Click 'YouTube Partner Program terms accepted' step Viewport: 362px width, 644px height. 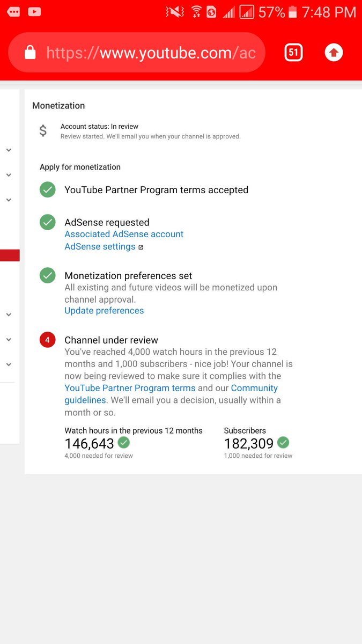[156, 189]
